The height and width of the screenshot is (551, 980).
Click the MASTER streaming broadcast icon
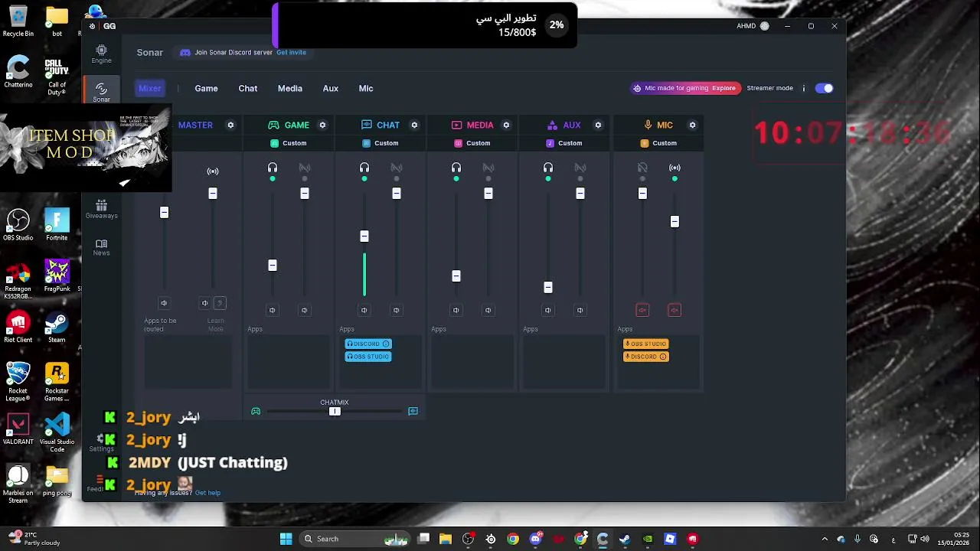[x=213, y=171]
